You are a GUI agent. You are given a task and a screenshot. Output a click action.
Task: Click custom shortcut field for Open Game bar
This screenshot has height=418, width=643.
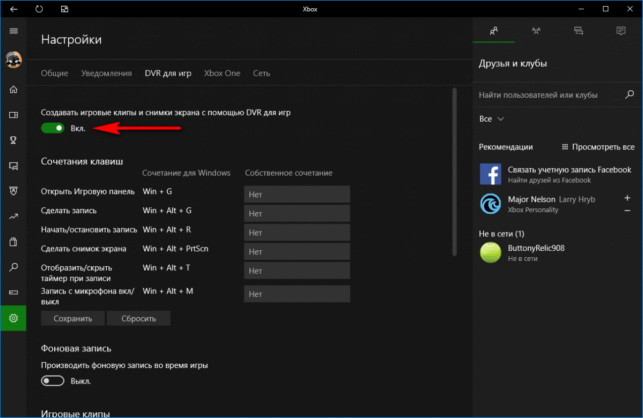297,194
